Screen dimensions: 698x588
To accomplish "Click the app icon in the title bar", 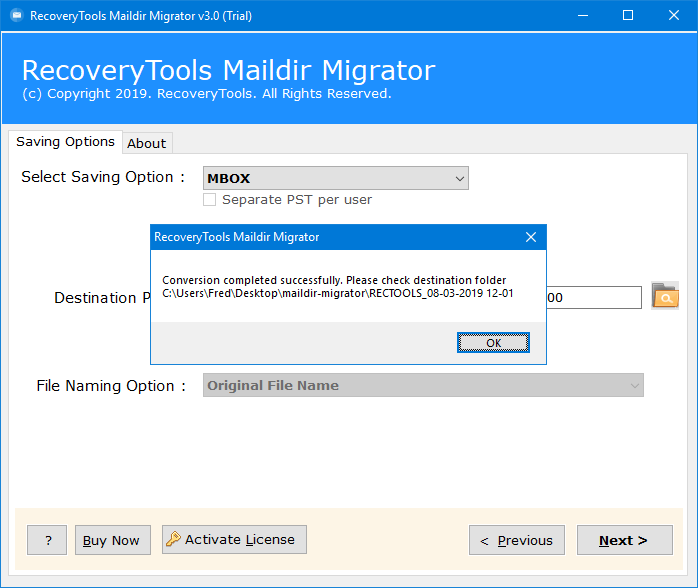I will [x=16, y=16].
